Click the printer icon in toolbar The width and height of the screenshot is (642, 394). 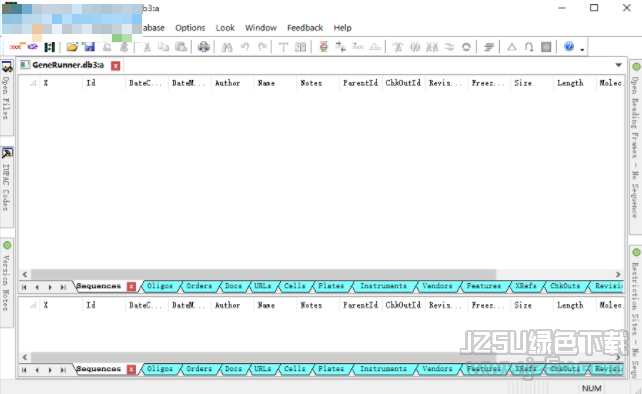pos(203,47)
